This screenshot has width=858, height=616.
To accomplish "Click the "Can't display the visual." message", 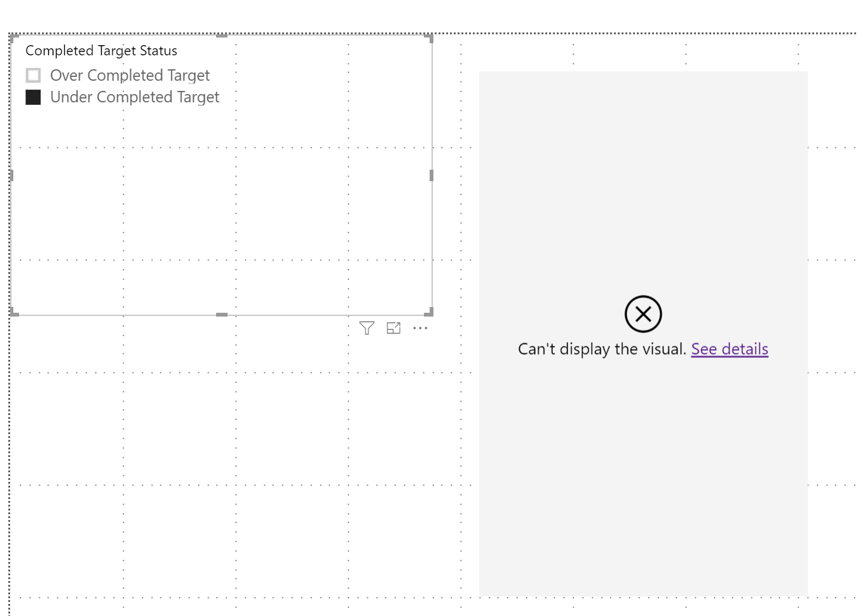I will pos(602,349).
